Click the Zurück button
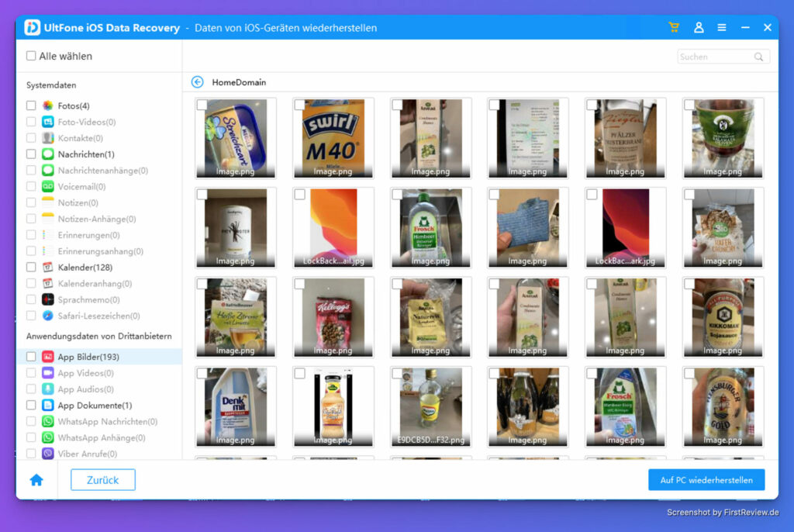 [103, 480]
